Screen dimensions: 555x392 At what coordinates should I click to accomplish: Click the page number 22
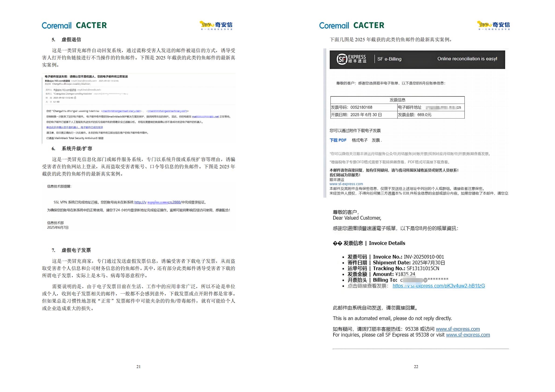click(416, 367)
